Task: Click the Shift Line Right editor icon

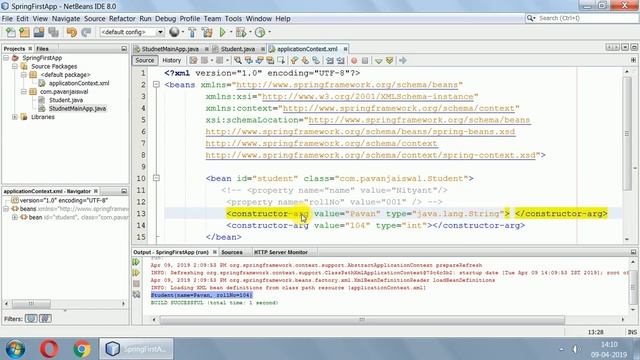Action: point(340,60)
